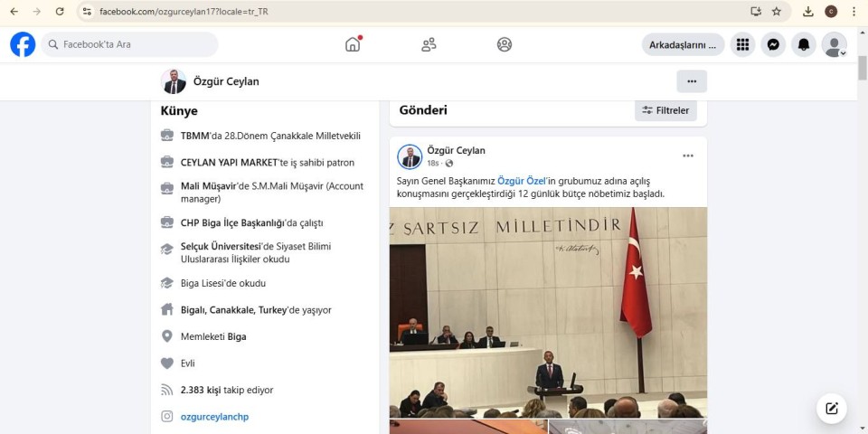Open CEYLAN YAPI MARKET link
Screen dimensions: 868x434
click(229, 163)
